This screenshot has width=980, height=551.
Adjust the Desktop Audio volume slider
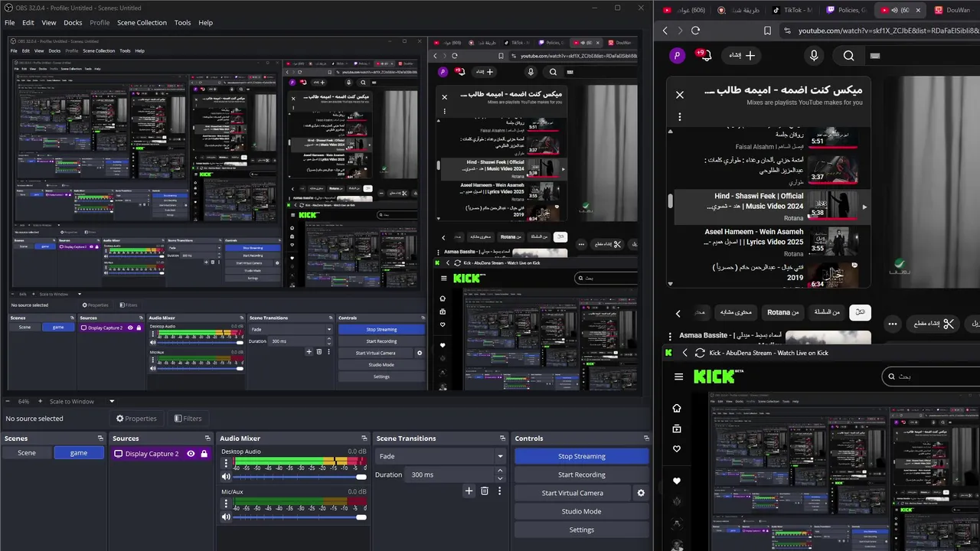pos(300,477)
